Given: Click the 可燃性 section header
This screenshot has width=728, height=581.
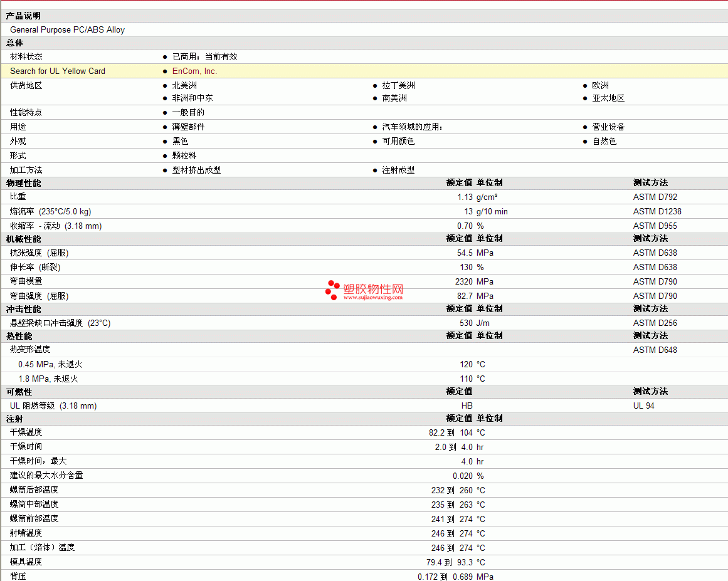Looking at the screenshot, I should 19,392.
